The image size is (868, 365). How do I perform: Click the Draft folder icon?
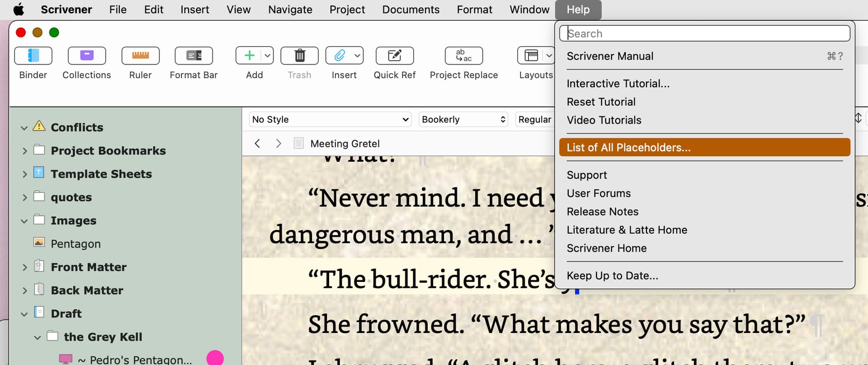[39, 312]
